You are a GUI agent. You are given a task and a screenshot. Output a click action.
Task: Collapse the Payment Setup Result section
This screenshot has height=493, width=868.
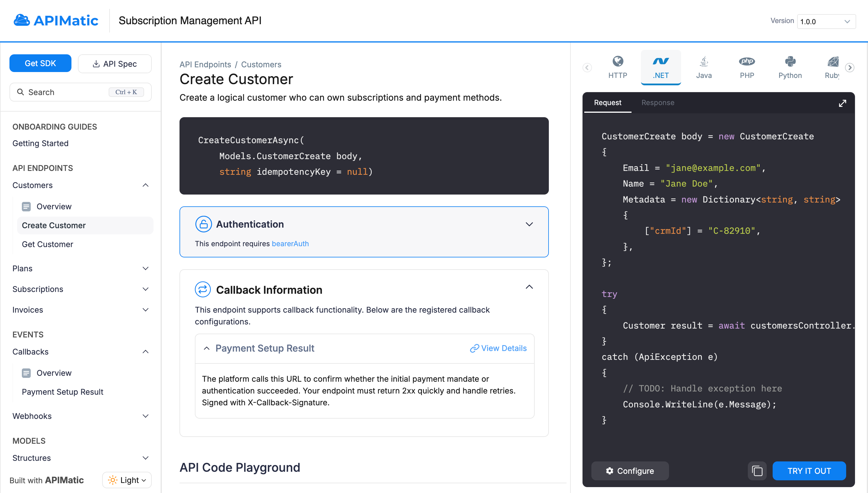pyautogui.click(x=206, y=348)
